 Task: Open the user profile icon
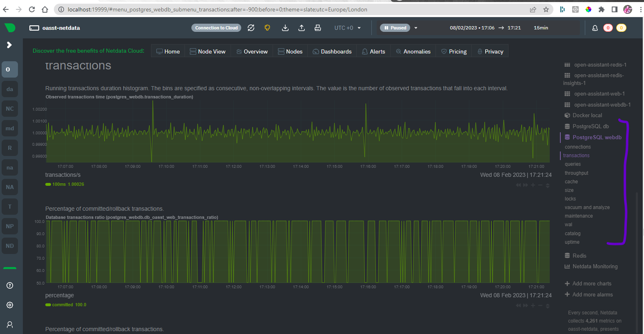[x=10, y=325]
